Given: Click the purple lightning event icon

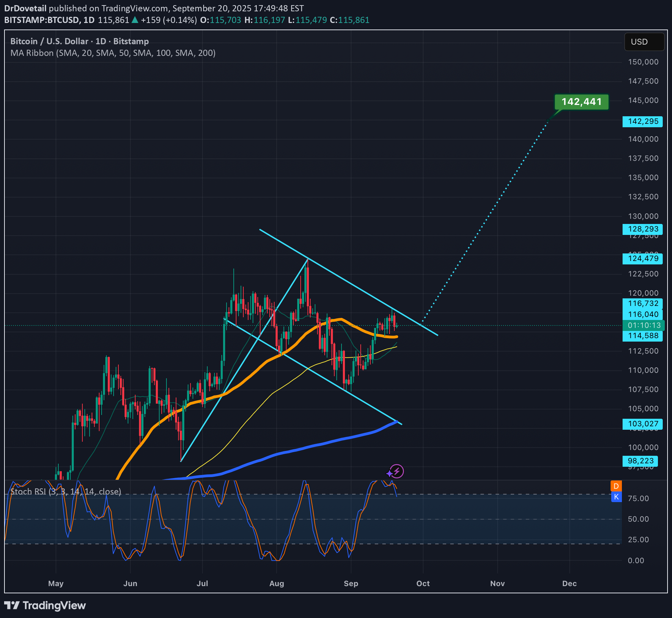Looking at the screenshot, I should 397,471.
